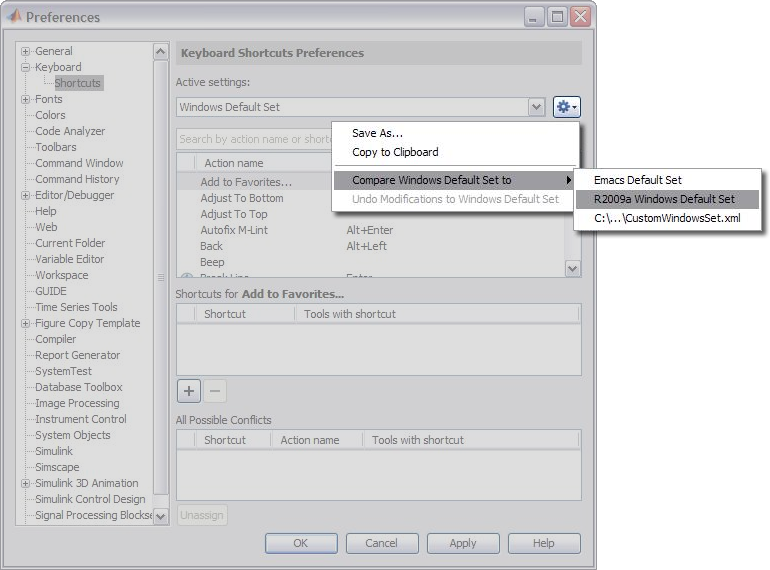Select Command Window in the tree
770x570 pixels.
(79, 163)
